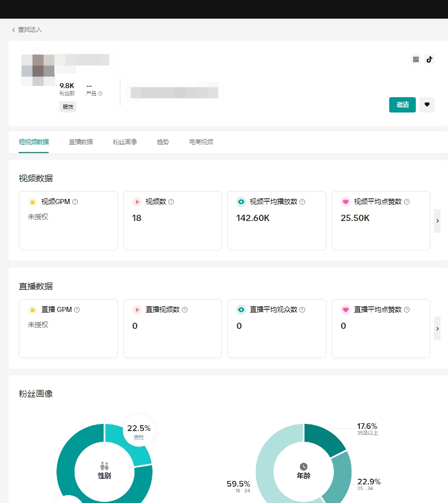Expand video data cards with right arrow
This screenshot has width=448, height=503.
click(437, 221)
